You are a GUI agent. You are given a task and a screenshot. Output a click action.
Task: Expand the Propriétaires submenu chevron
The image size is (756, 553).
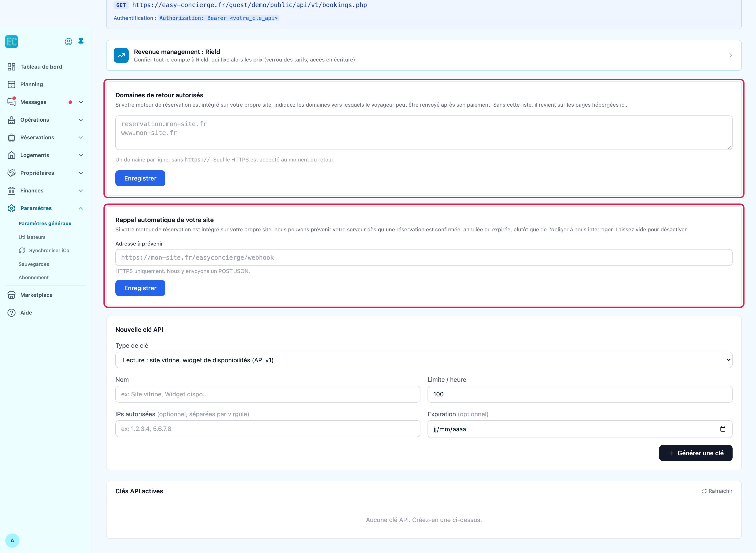81,173
